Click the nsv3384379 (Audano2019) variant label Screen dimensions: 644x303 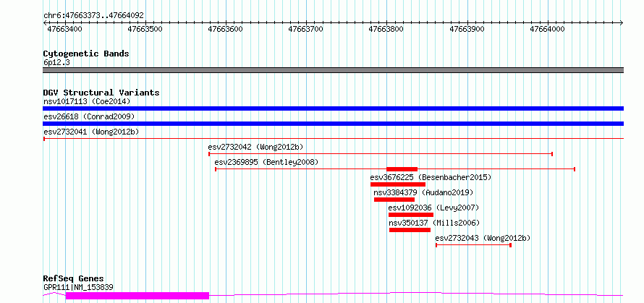pyautogui.click(x=423, y=192)
